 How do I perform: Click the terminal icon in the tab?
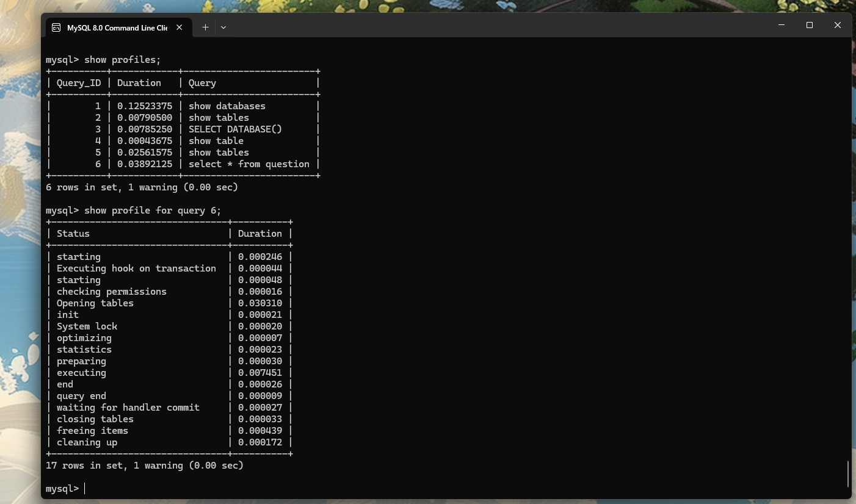[x=56, y=27]
